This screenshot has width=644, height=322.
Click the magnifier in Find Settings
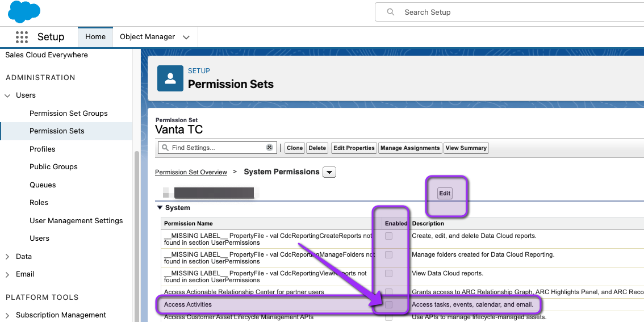pyautogui.click(x=165, y=148)
